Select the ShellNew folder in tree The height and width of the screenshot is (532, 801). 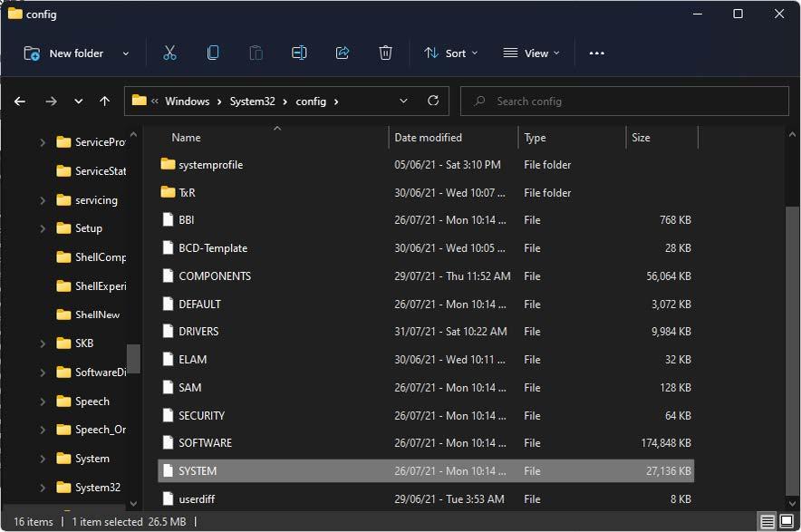click(88, 314)
